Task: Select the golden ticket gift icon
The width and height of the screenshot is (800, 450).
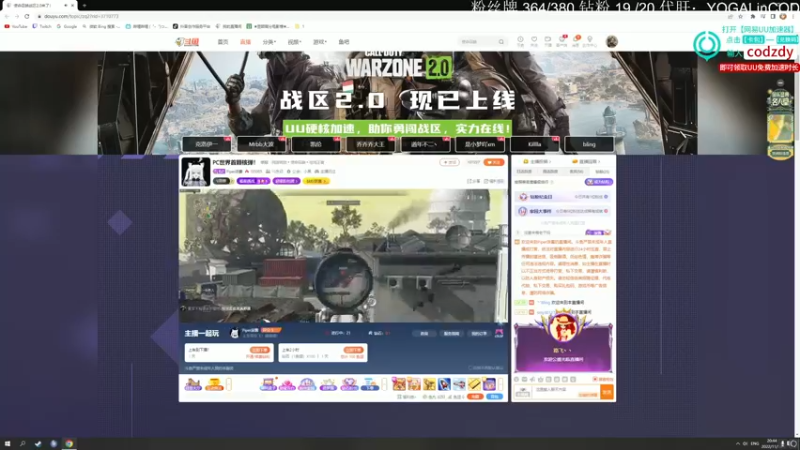Action: [474, 384]
